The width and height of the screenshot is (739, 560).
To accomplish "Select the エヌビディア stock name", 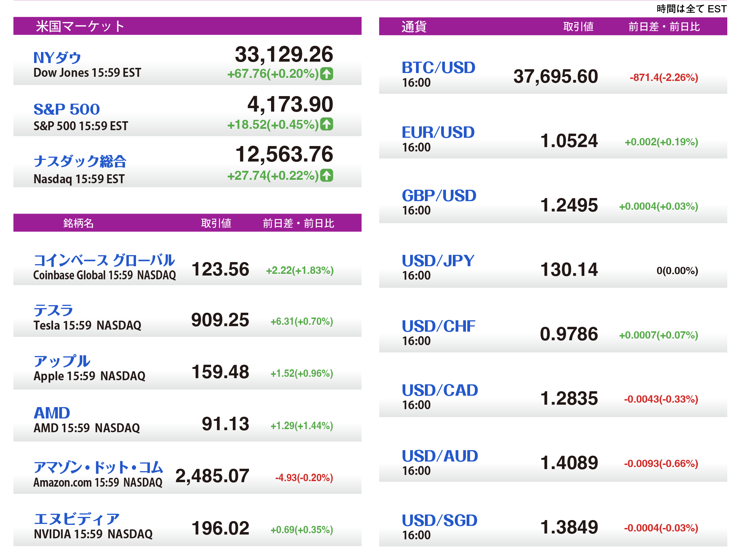I will 76,519.
